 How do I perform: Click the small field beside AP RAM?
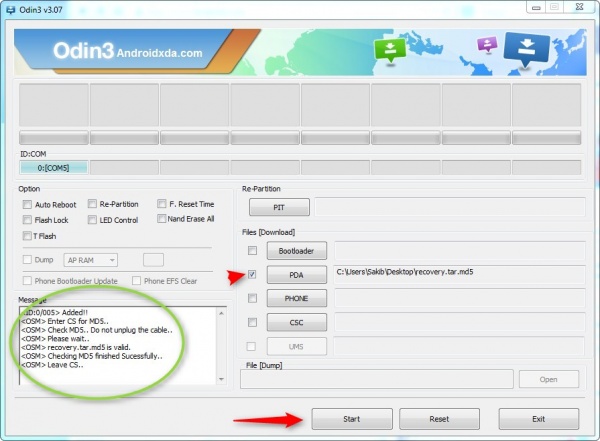coord(153,260)
